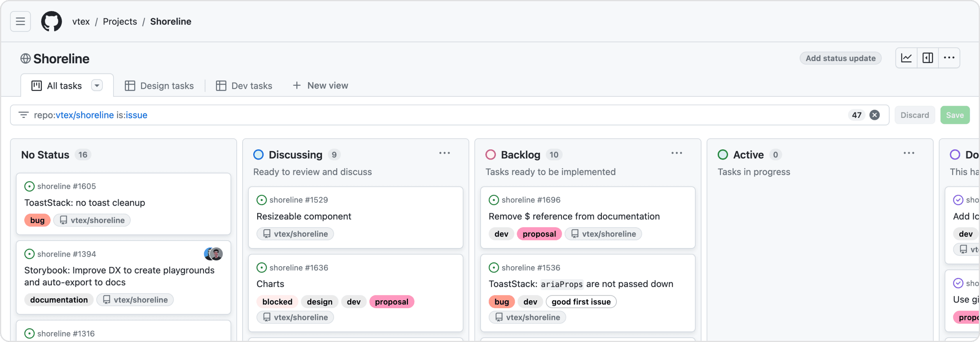Focus the filter input with repo:vtex/shoreline
This screenshot has width=980, height=342.
450,115
